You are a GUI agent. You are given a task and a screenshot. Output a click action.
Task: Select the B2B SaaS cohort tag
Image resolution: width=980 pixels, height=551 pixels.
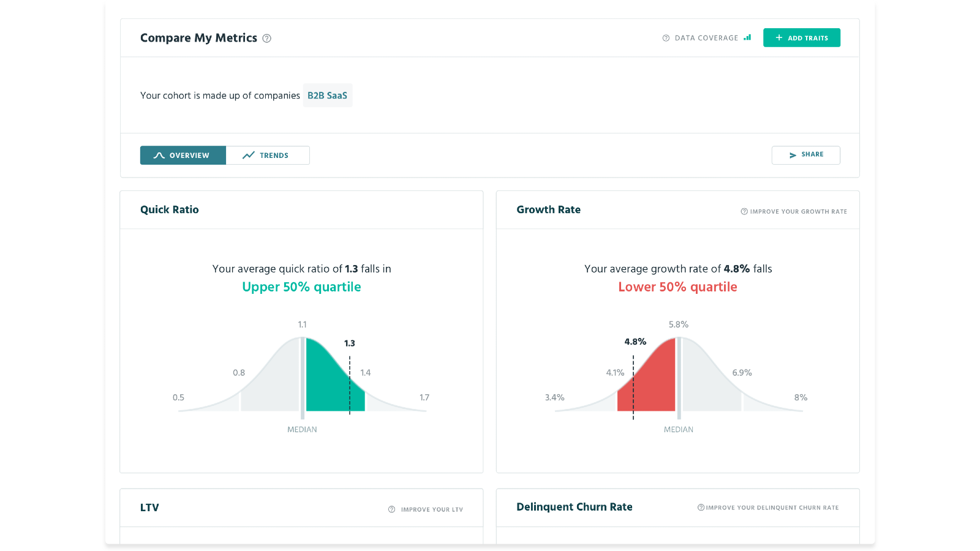[x=327, y=96]
